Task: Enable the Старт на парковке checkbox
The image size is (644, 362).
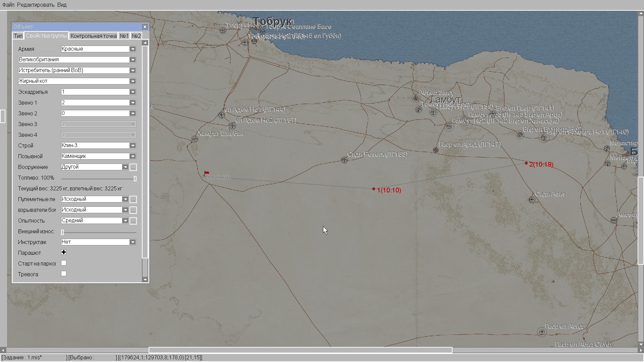Action: (x=64, y=263)
